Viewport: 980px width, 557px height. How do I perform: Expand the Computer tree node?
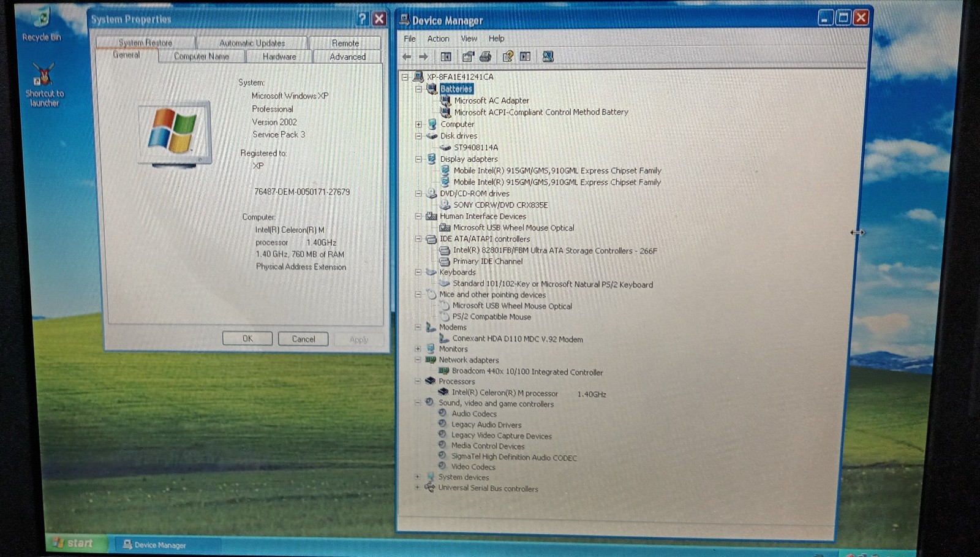click(x=419, y=124)
